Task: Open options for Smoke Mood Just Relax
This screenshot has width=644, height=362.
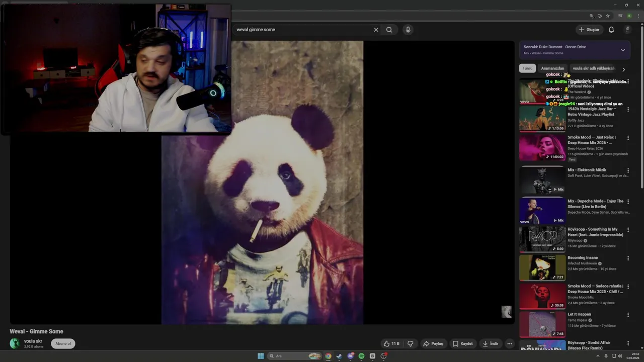Action: (628, 137)
